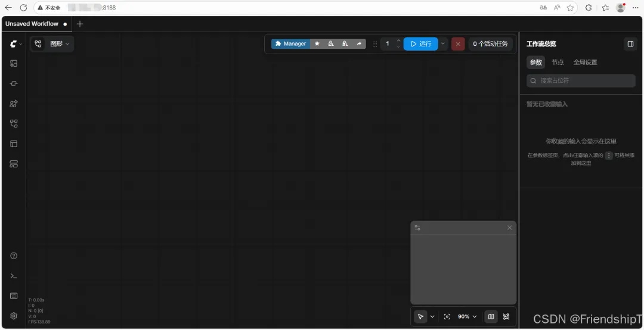Screen dimensions: 644x330
Task: Open the media assets sidebar panel
Action: [x=14, y=63]
